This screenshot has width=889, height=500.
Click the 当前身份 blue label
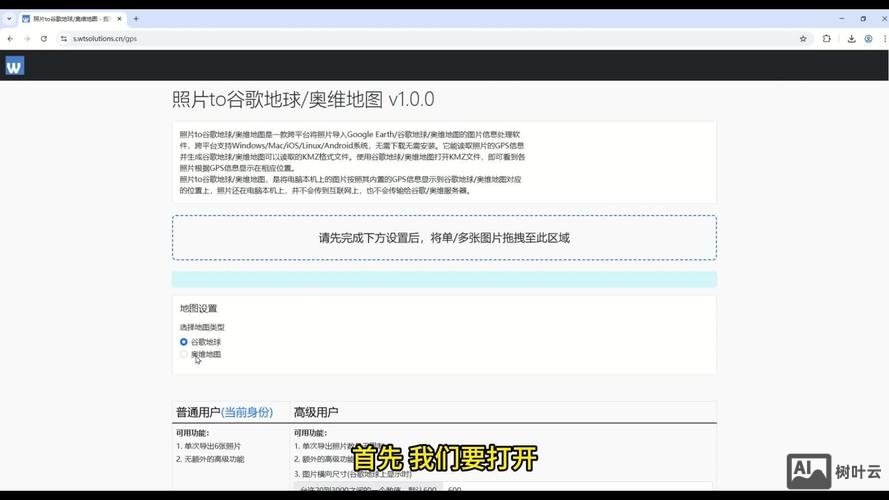point(247,412)
